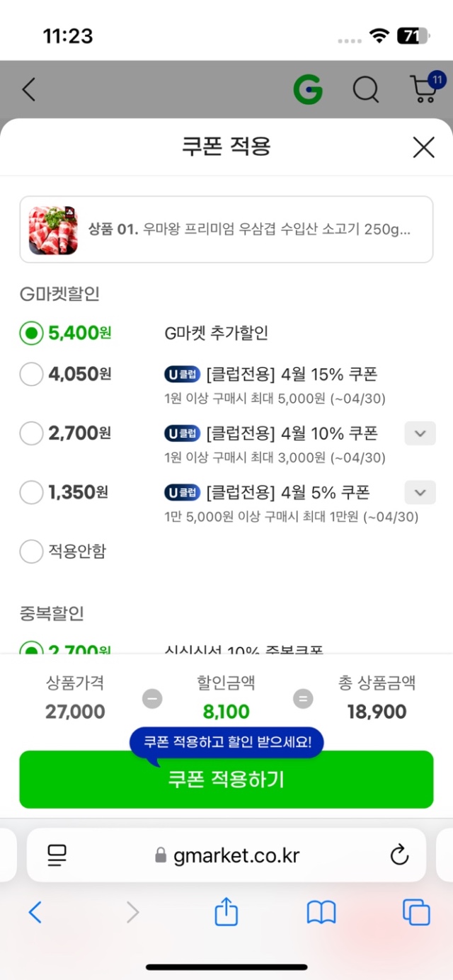453x980 pixels.
Task: Tap Safari back navigation arrow
Action: 35,912
